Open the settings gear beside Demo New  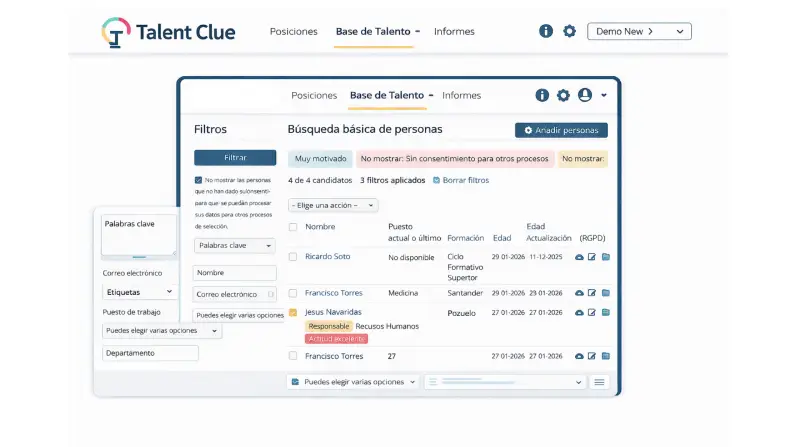pyautogui.click(x=569, y=31)
